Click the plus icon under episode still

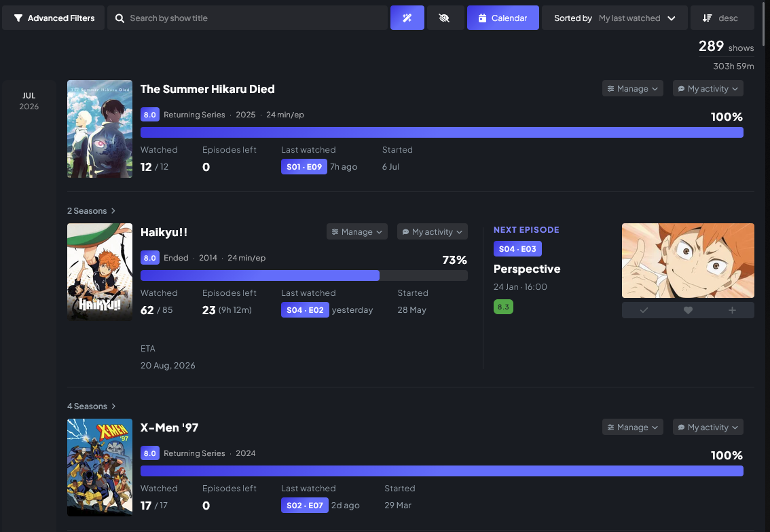coord(732,310)
